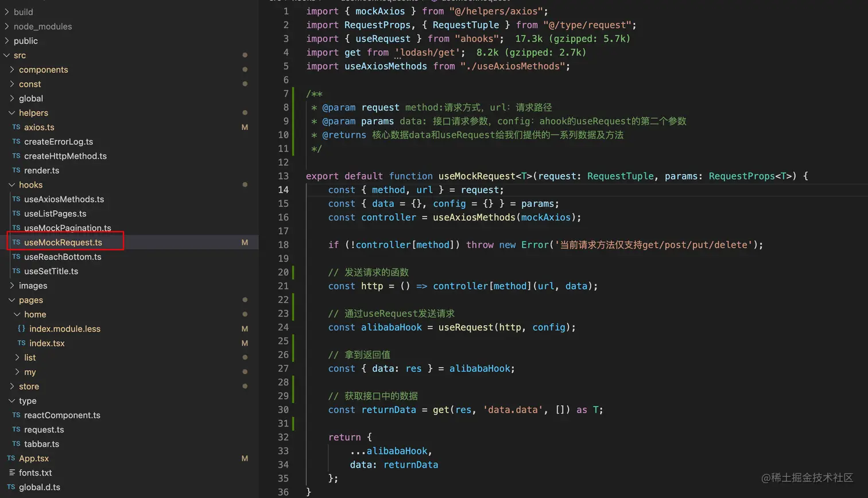Click the M status badge on axios.ts
Screen dimensions: 868x498
pos(245,127)
